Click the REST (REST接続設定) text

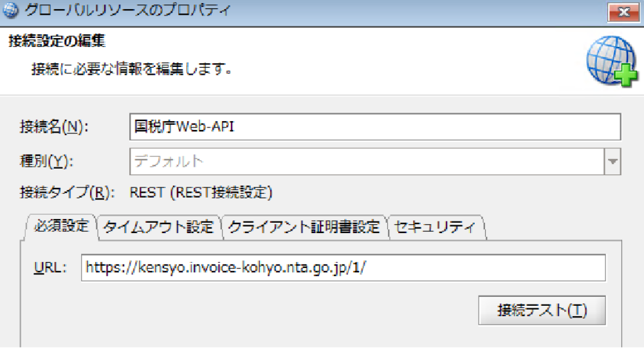click(x=201, y=193)
